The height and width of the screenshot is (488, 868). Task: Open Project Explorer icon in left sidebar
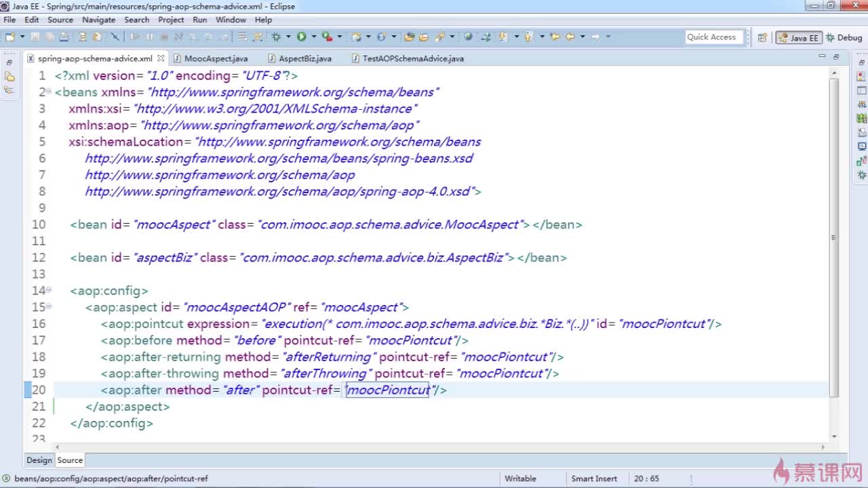pyautogui.click(x=9, y=77)
